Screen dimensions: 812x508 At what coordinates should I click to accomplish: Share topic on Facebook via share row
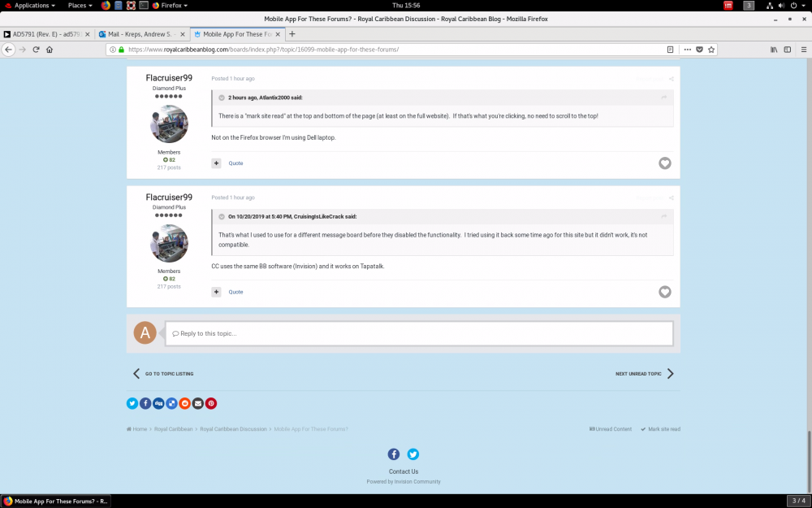(145, 403)
